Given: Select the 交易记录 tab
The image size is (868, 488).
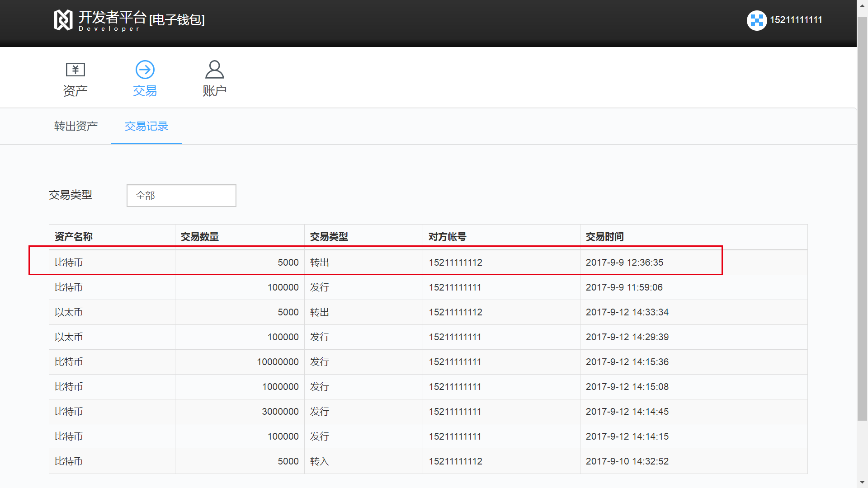Looking at the screenshot, I should coord(146,126).
